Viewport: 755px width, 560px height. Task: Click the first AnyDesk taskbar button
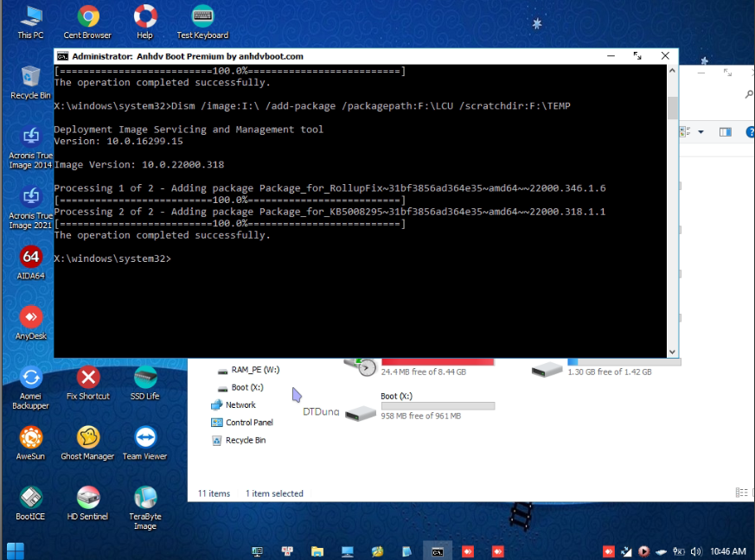468,551
